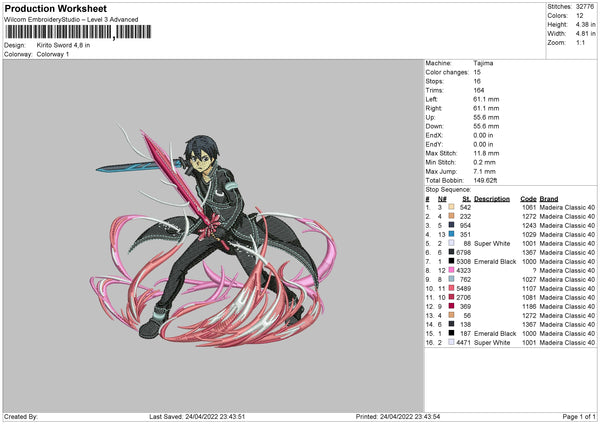The image size is (600, 424).
Task: Click the Color changes value 15
Action: 477,72
